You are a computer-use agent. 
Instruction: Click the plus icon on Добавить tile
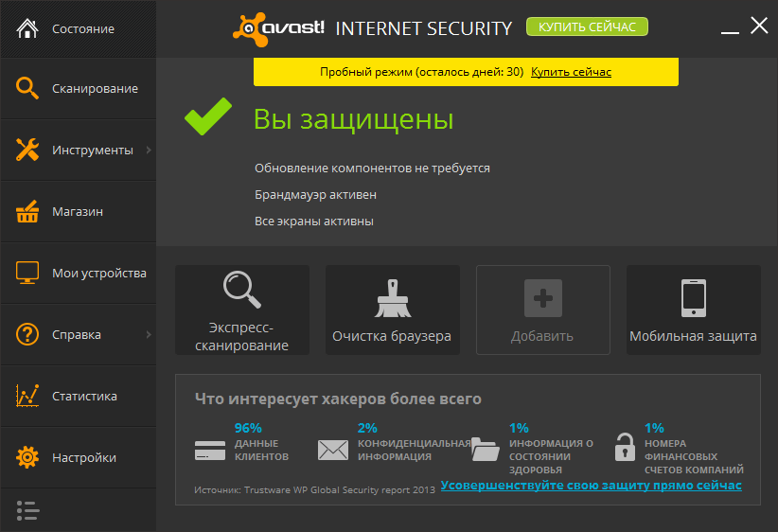543,298
